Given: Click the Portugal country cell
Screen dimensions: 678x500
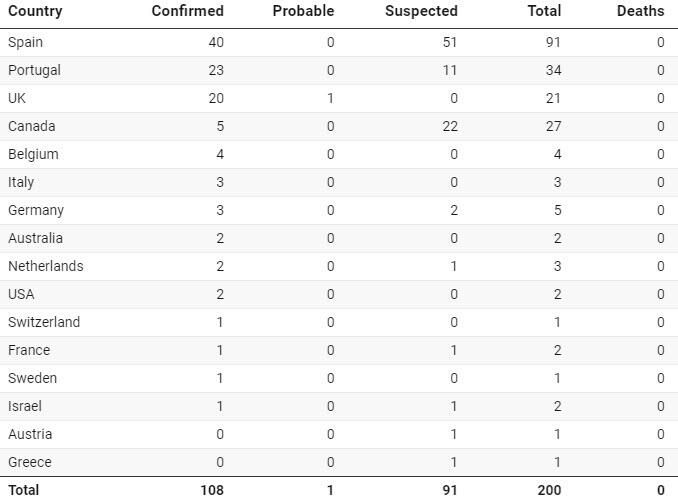Looking at the screenshot, I should tap(34, 70).
